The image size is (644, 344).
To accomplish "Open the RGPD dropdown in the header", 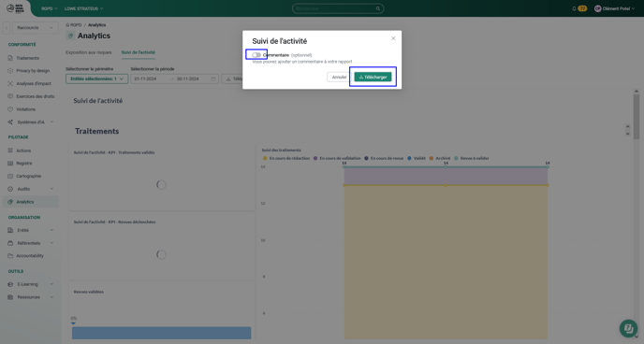I will point(50,8).
